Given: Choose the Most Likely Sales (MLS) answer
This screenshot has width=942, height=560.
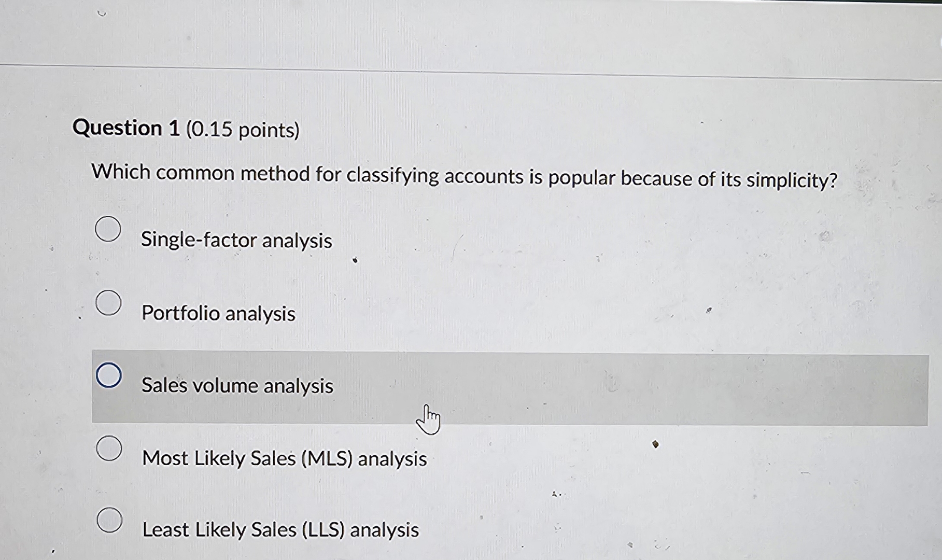Looking at the screenshot, I should point(283,458).
